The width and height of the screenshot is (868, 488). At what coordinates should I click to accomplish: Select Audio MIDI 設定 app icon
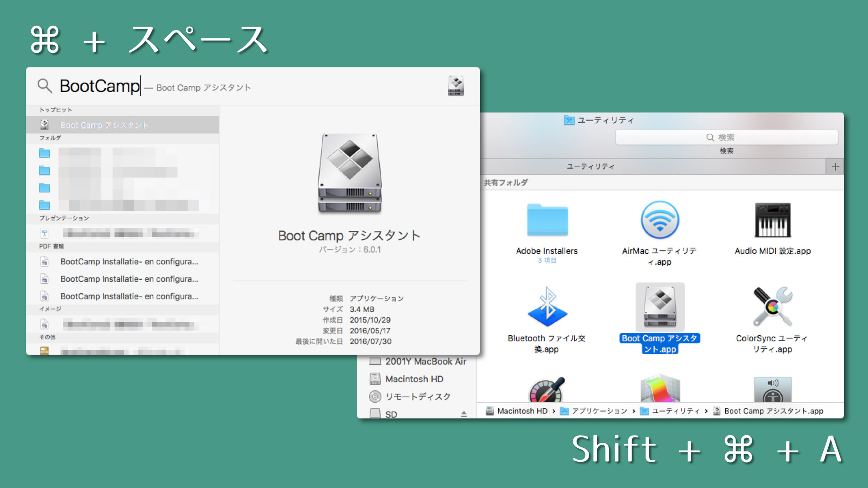[773, 220]
